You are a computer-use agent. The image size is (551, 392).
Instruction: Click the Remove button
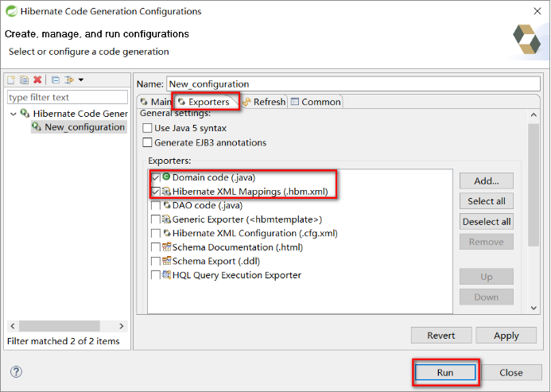487,242
